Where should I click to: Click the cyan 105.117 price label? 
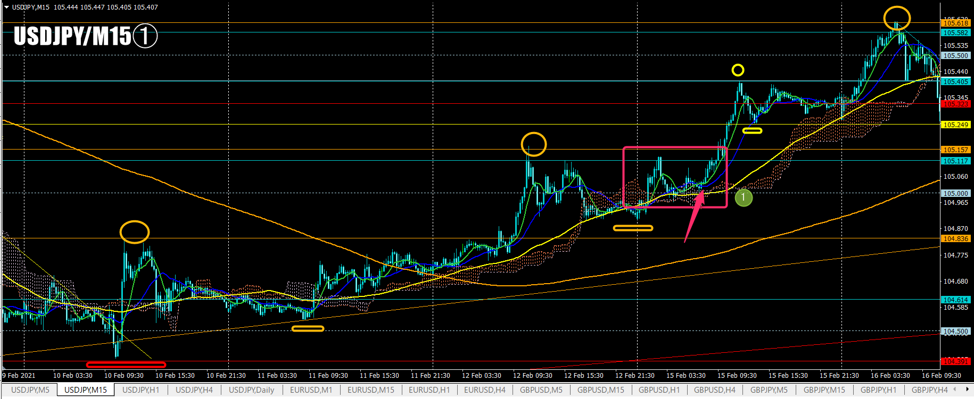coord(956,161)
